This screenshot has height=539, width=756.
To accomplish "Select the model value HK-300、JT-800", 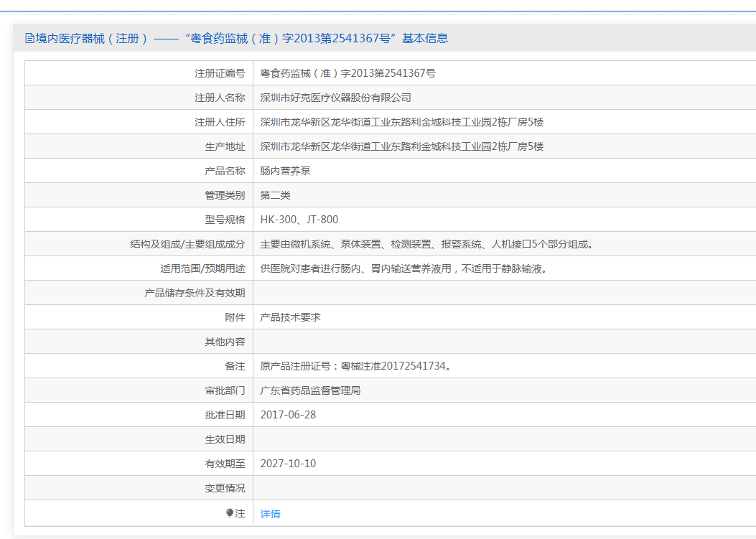I will [x=299, y=220].
